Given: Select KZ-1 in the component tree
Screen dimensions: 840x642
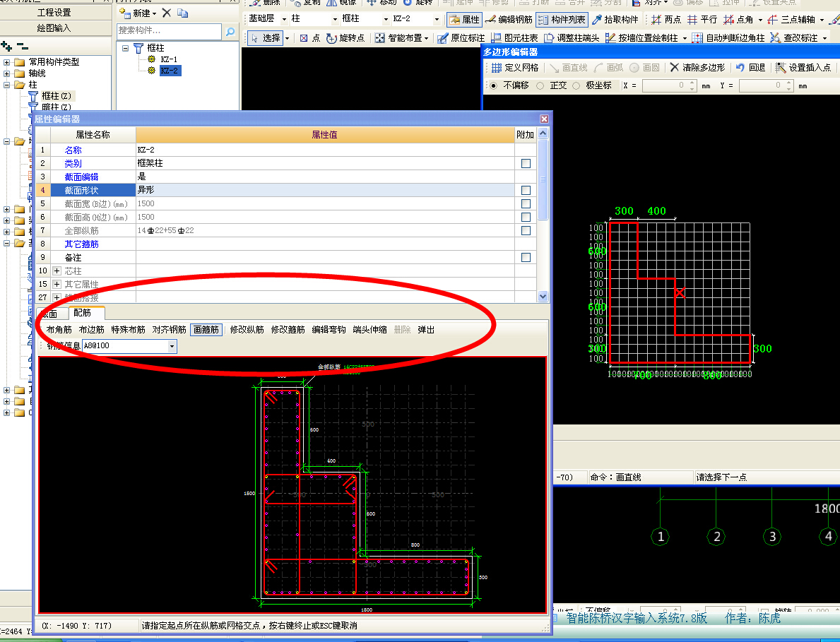Looking at the screenshot, I should pyautogui.click(x=169, y=59).
